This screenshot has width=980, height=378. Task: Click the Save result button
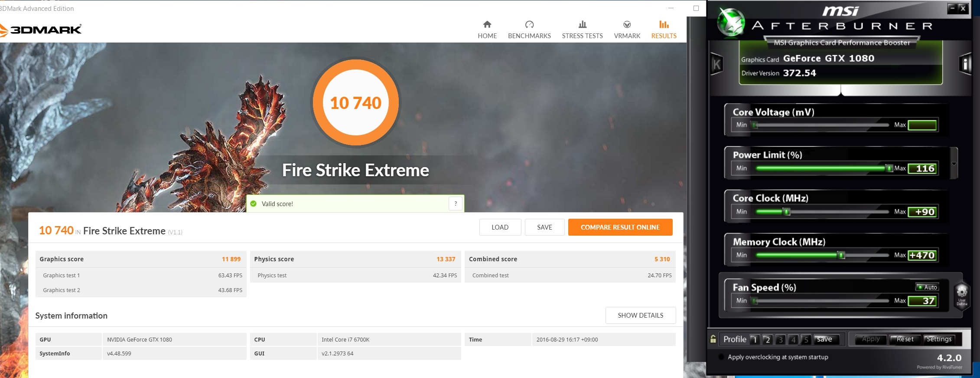click(544, 227)
